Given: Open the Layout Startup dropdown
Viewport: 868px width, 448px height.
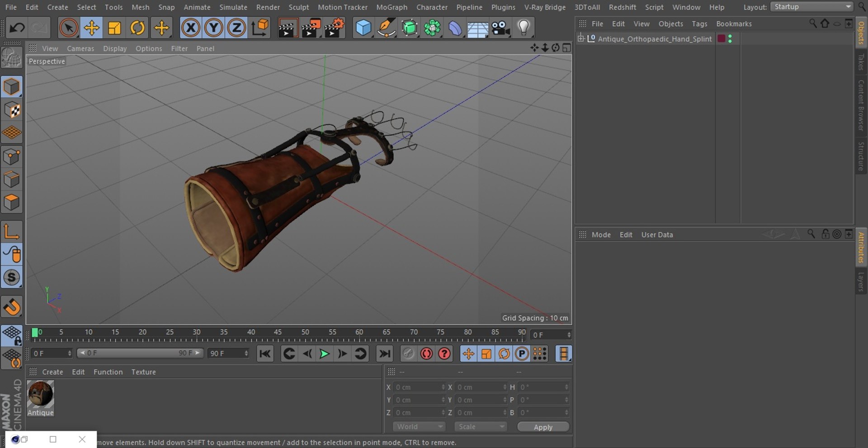Looking at the screenshot, I should [x=811, y=7].
